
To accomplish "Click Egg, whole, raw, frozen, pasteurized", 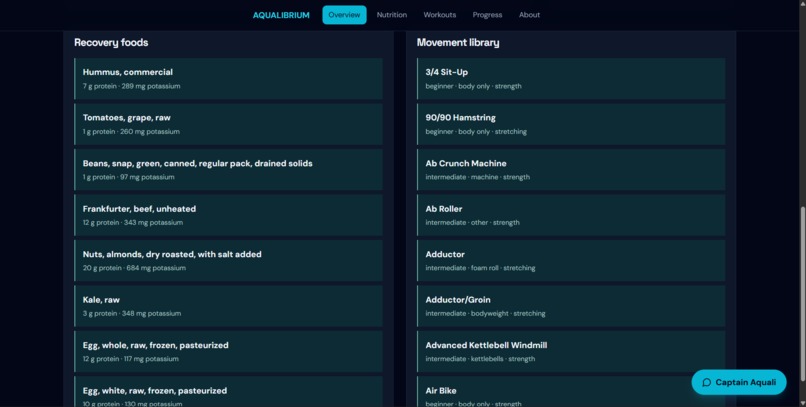I will pyautogui.click(x=228, y=352).
